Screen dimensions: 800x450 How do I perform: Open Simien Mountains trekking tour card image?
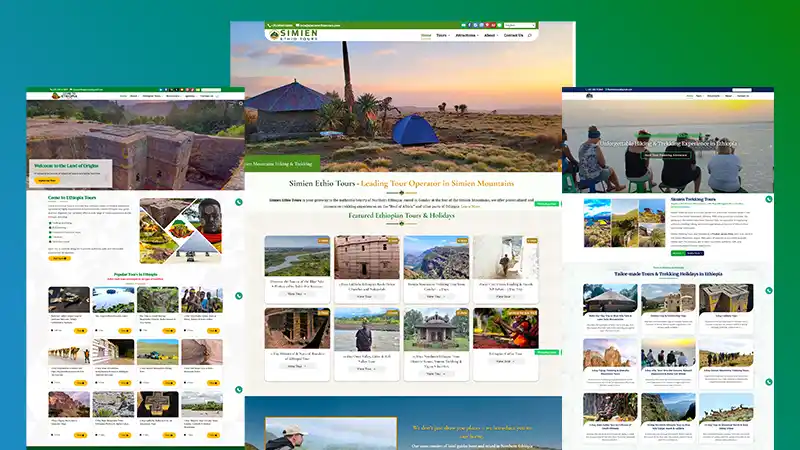point(436,257)
